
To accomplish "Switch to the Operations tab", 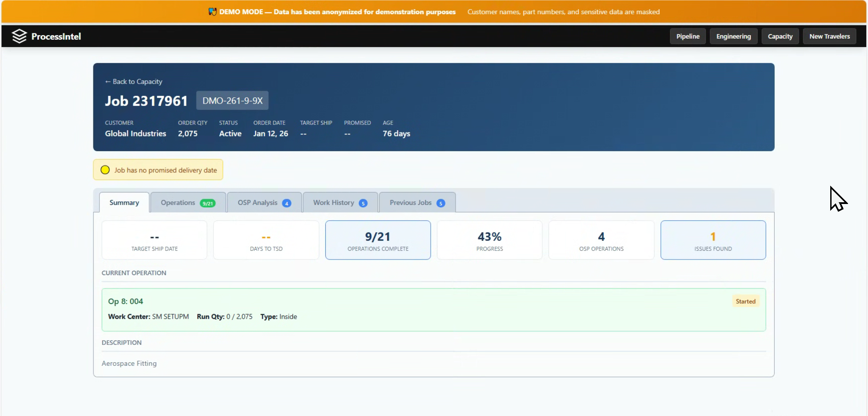I will 178,203.
